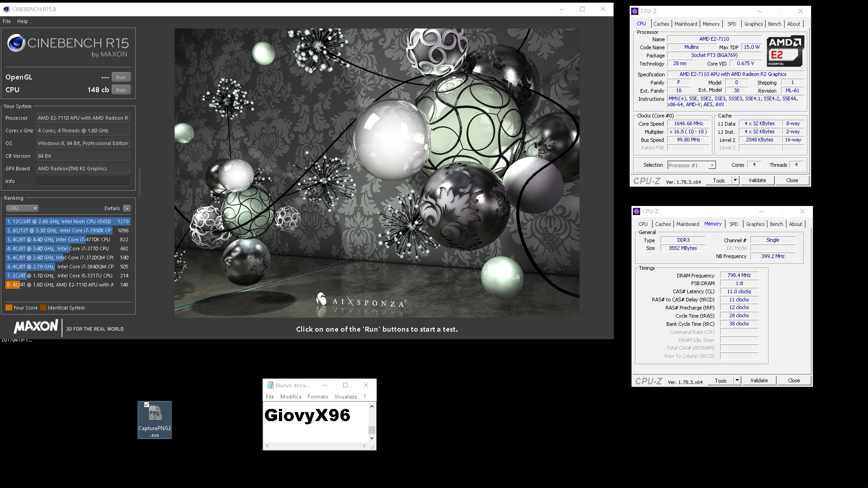Open About tab in bottom CPU-Z window
Screen dimensions: 868x488
(x=796, y=224)
